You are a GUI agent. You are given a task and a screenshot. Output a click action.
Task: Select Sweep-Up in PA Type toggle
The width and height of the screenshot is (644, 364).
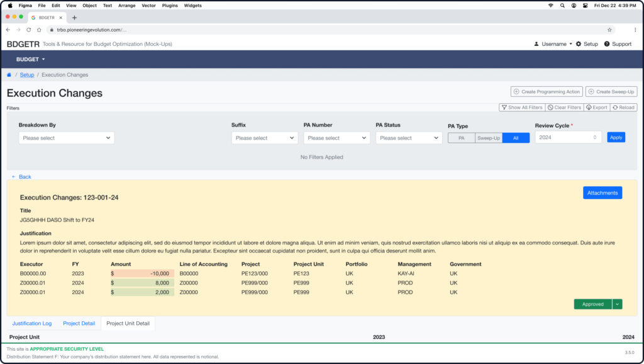(488, 138)
